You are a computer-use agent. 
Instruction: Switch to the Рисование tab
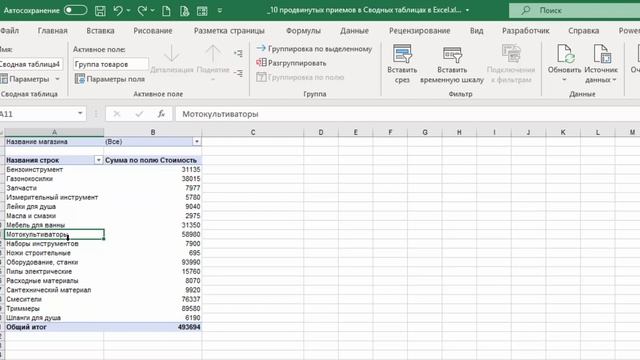(153, 31)
